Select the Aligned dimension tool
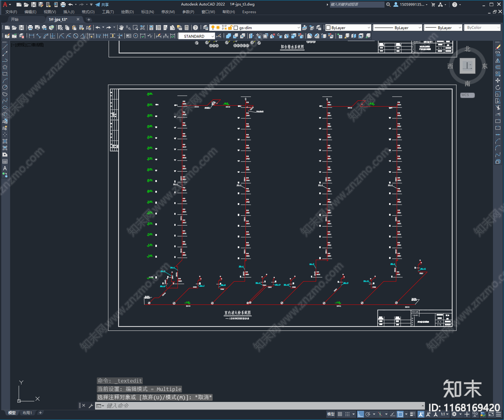This screenshot has width=504, height=420. pyautogui.click(x=38, y=36)
